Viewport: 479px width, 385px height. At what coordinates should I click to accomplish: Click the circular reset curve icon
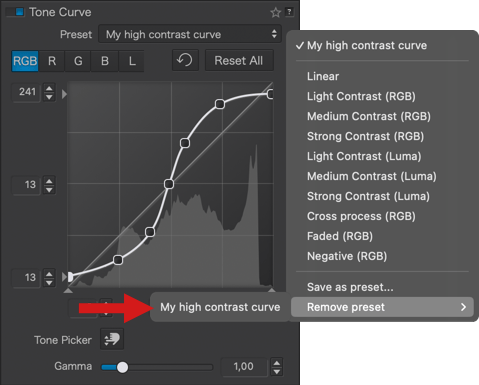[x=185, y=60]
